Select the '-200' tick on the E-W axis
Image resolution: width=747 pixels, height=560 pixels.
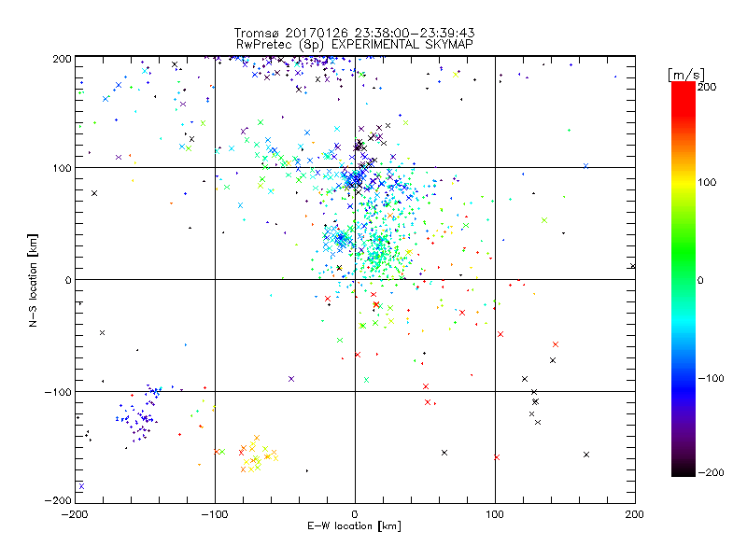coord(75,514)
